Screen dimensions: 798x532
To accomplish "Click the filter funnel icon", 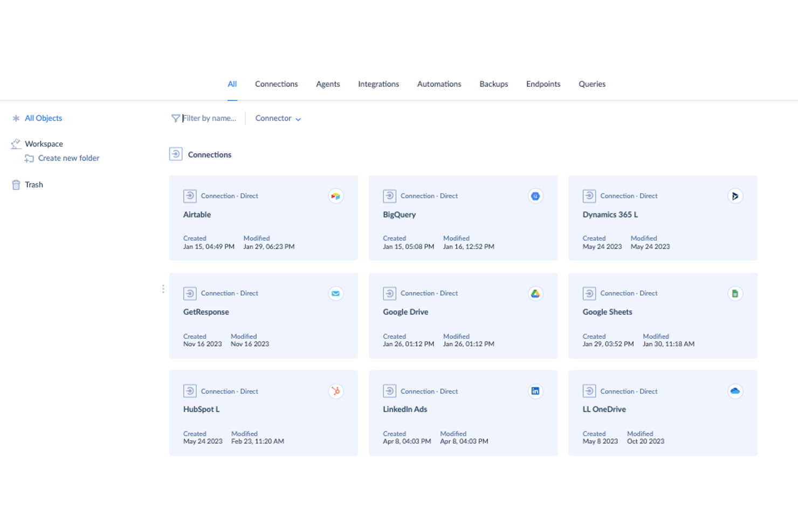I will pyautogui.click(x=175, y=118).
